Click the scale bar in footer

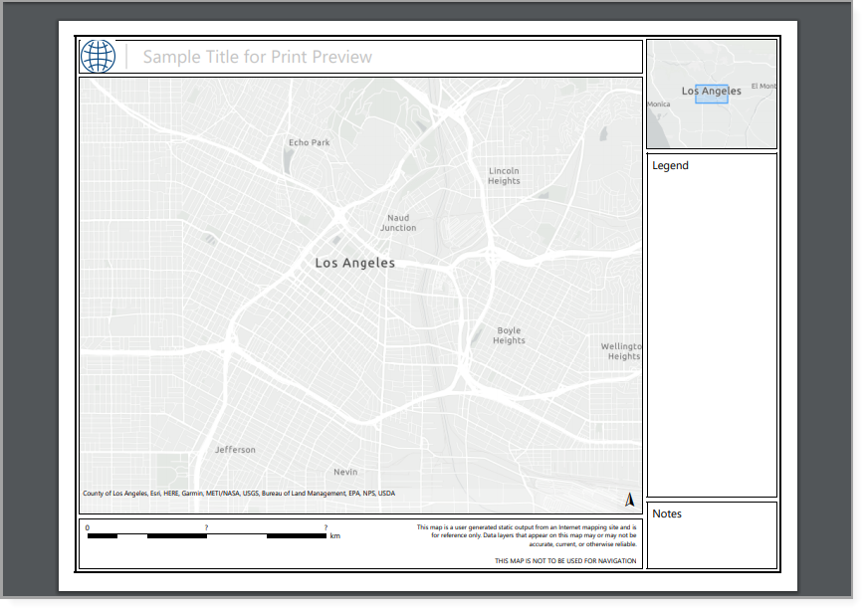206,536
